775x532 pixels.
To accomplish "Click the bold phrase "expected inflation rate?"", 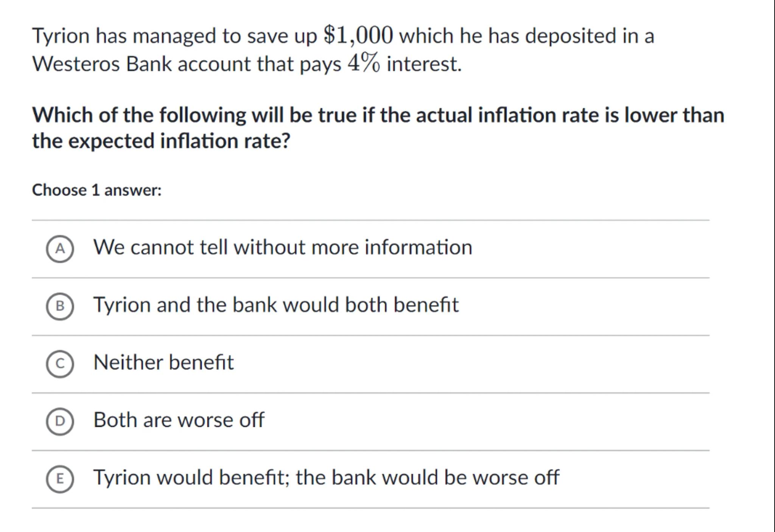I will click(x=179, y=141).
